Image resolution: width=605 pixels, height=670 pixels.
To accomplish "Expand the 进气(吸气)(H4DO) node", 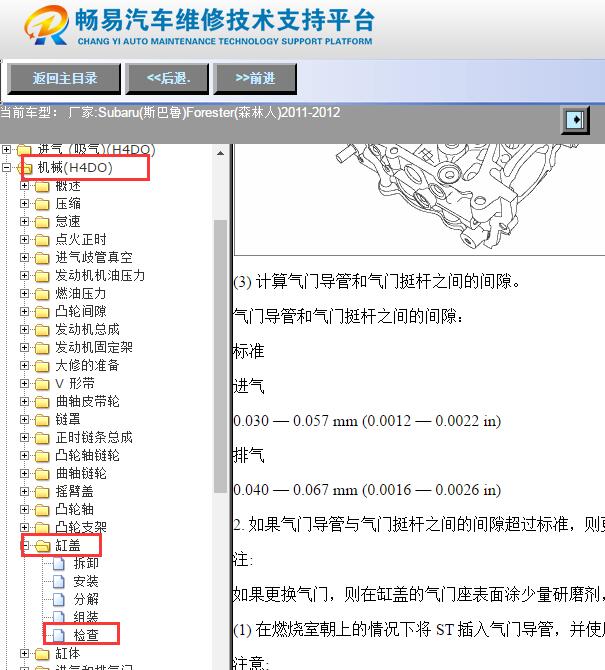I will coord(6,150).
